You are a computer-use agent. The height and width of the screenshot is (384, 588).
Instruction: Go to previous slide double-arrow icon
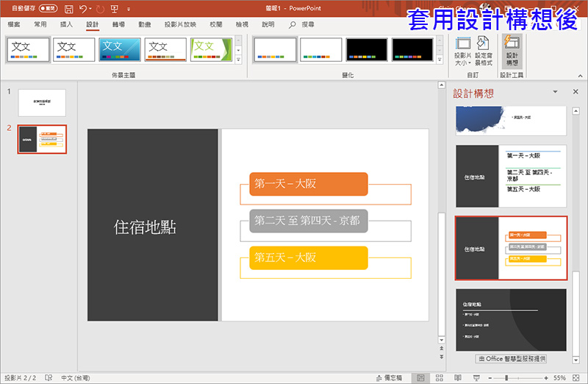click(x=442, y=349)
